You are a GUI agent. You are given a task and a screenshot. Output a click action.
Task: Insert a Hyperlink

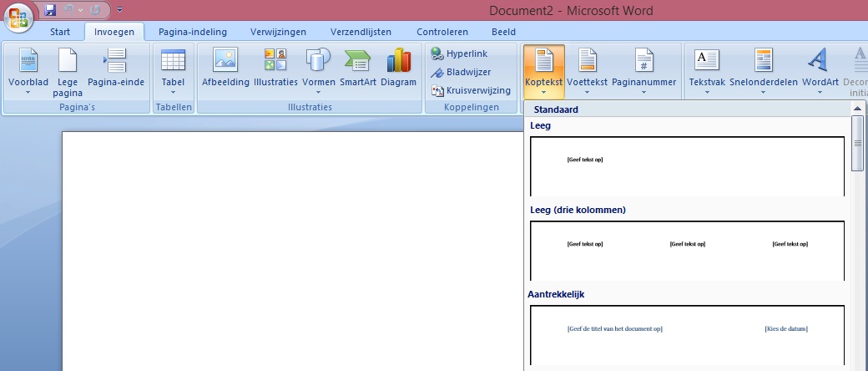click(x=460, y=53)
